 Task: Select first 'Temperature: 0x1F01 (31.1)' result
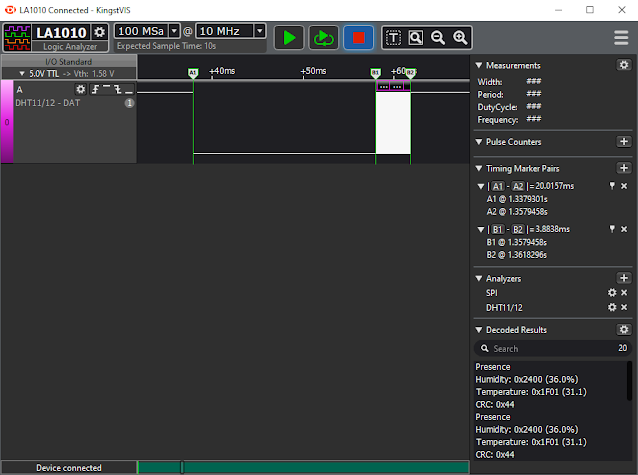pyautogui.click(x=531, y=392)
